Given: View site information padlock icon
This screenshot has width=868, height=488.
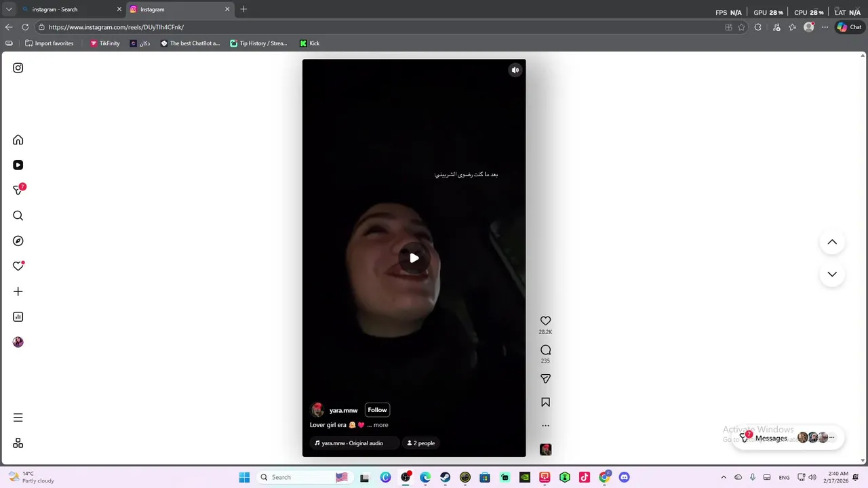Looking at the screenshot, I should point(41,27).
